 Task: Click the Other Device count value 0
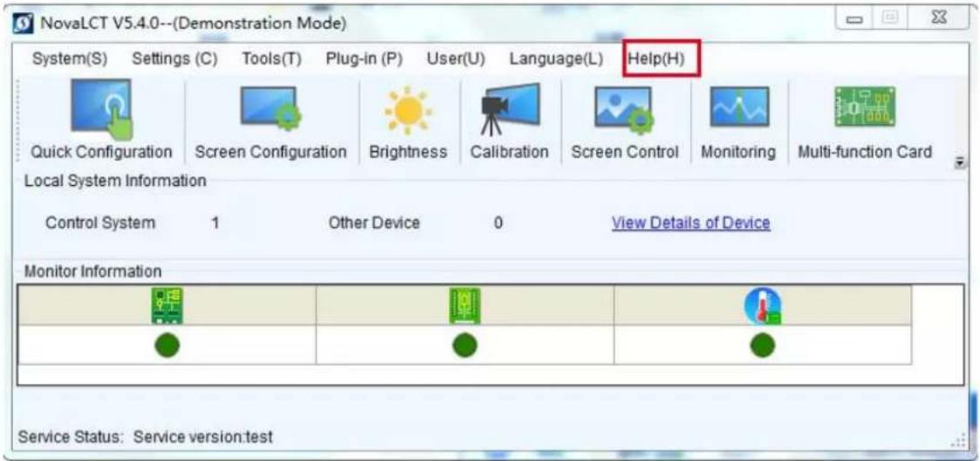[x=499, y=223]
